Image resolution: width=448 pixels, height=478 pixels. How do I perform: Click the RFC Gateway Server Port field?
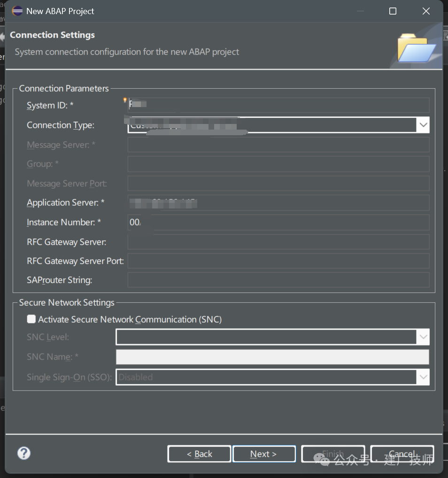(278, 261)
